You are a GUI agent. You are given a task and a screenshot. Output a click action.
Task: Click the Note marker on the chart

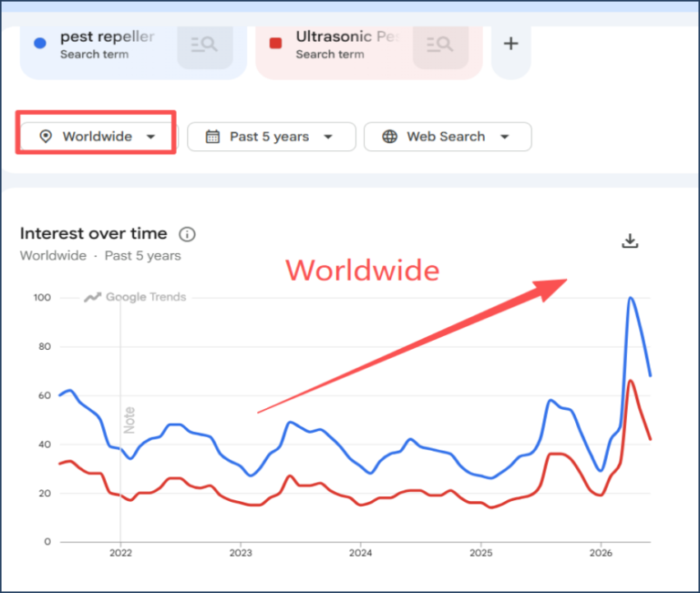pyautogui.click(x=129, y=420)
